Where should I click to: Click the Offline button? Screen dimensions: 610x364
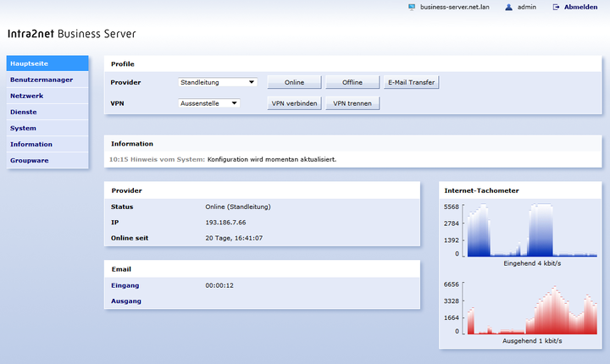[x=352, y=82]
